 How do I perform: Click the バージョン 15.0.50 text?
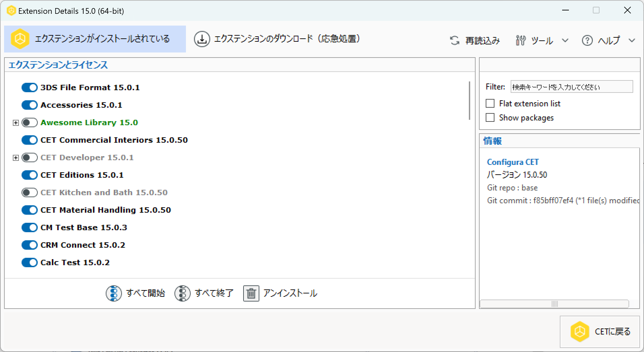[x=517, y=175]
